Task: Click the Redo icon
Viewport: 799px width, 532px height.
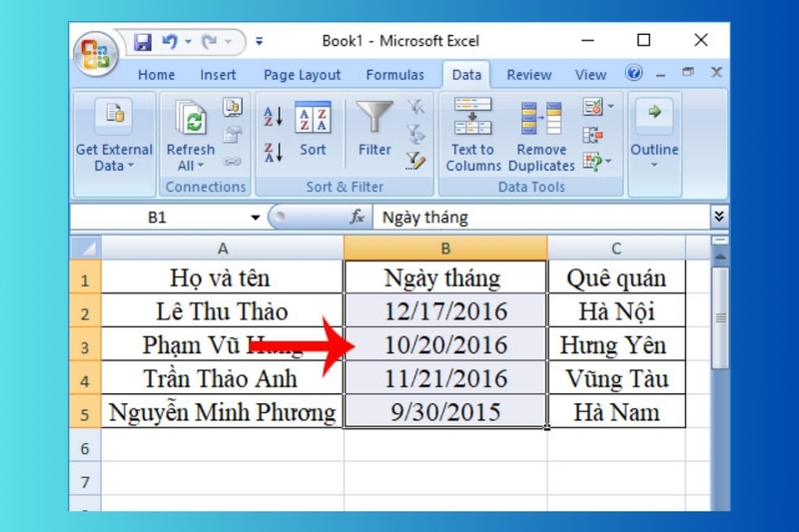Action: click(x=209, y=41)
